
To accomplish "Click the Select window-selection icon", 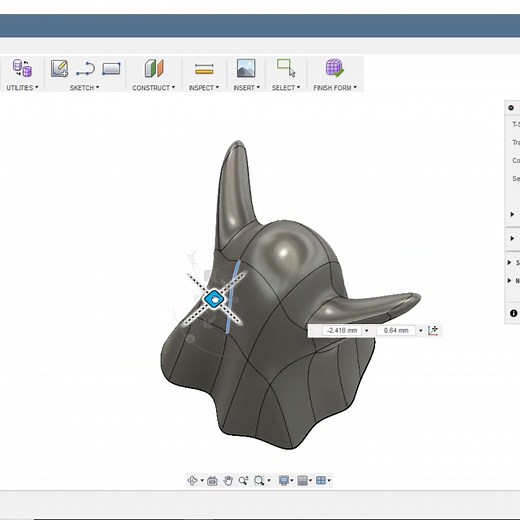I will (x=286, y=68).
